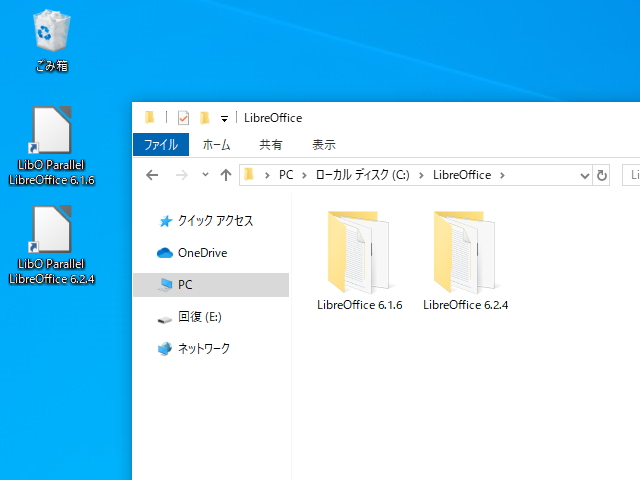This screenshot has height=480, width=640.
Task: Expand the chevron before PC in address bar
Action: (267, 176)
